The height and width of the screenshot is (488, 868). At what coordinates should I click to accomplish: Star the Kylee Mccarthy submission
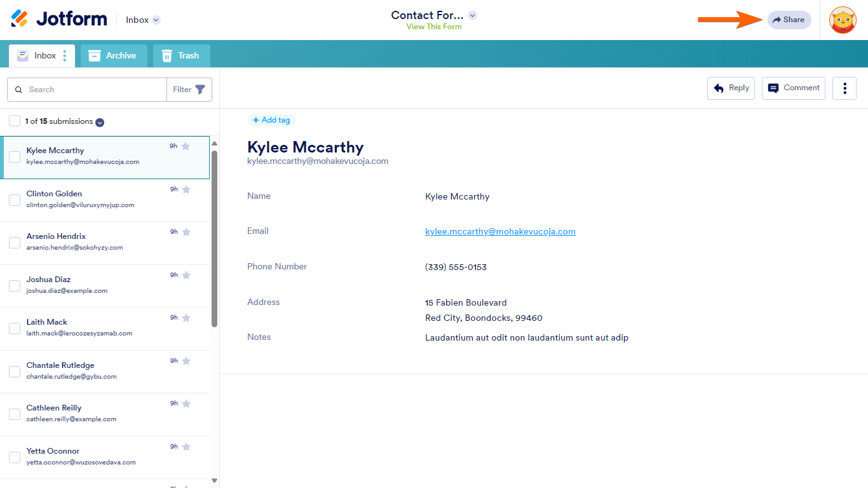(x=185, y=146)
